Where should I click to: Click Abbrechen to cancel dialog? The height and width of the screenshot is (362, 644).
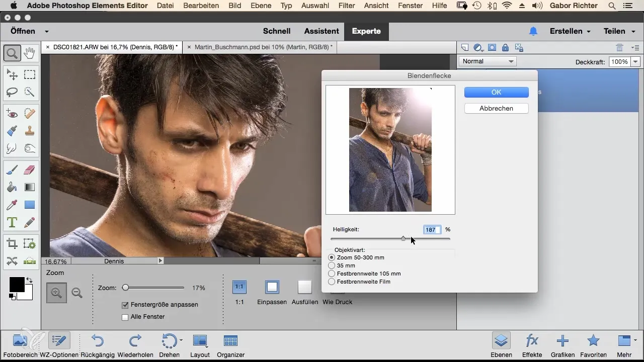(496, 108)
